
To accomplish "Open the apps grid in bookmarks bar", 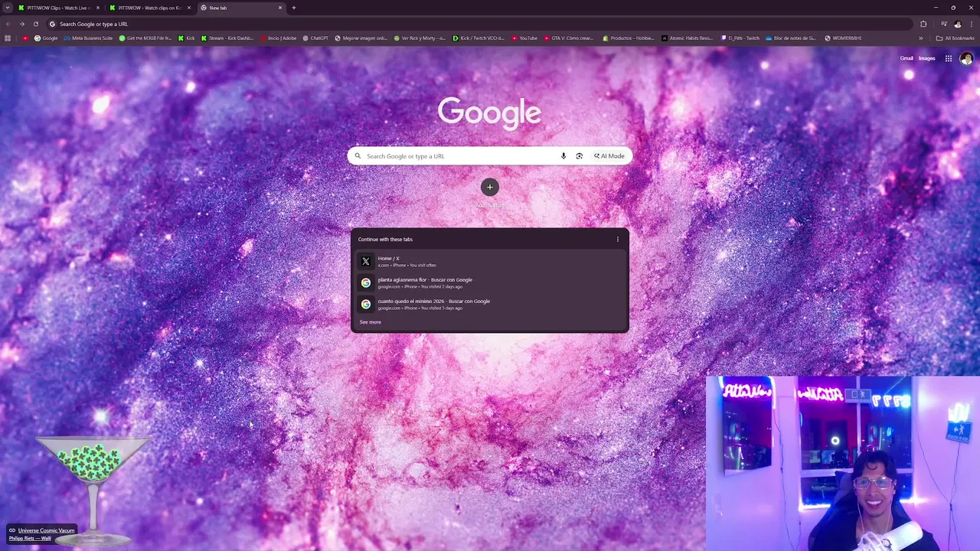I will click(x=8, y=38).
